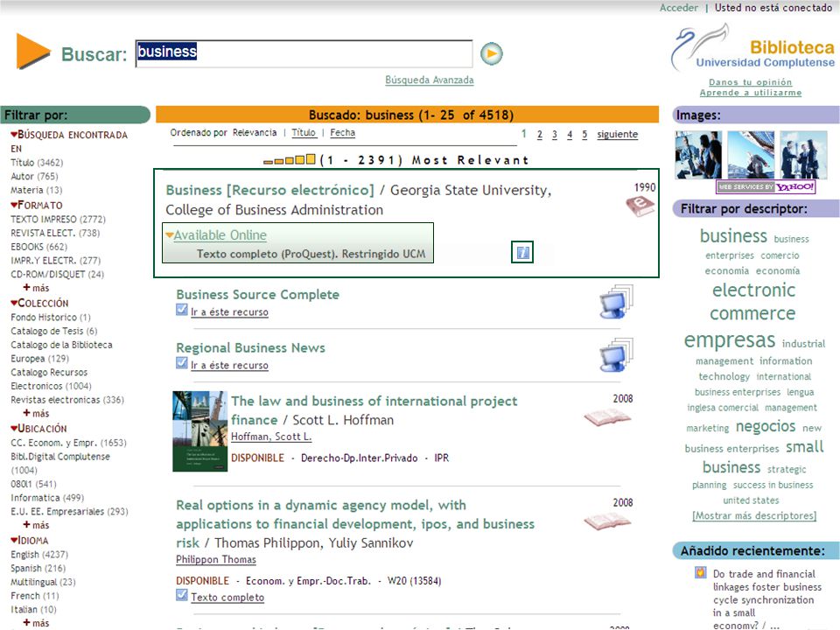Click the icon beside Do trade and financial linkages
This screenshot has height=630, width=840.
point(700,572)
